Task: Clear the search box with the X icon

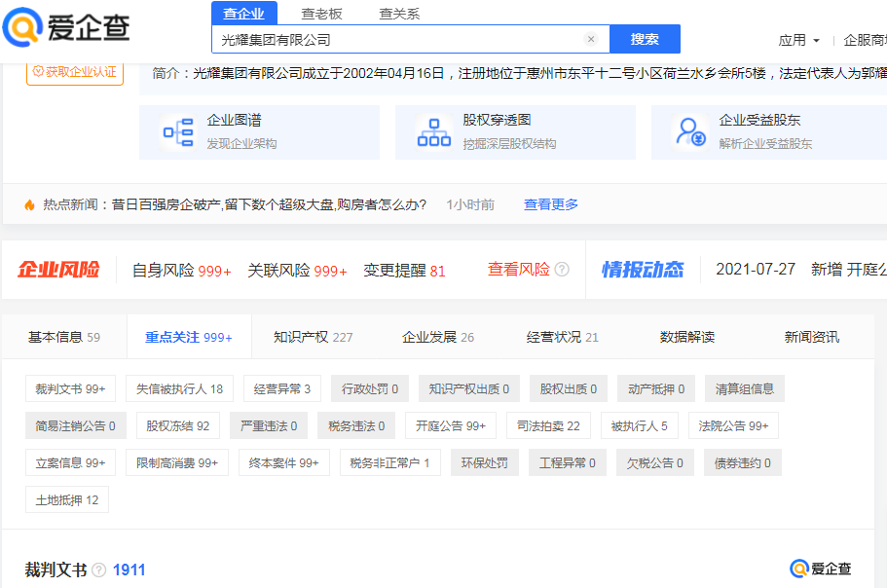Action: click(x=590, y=40)
